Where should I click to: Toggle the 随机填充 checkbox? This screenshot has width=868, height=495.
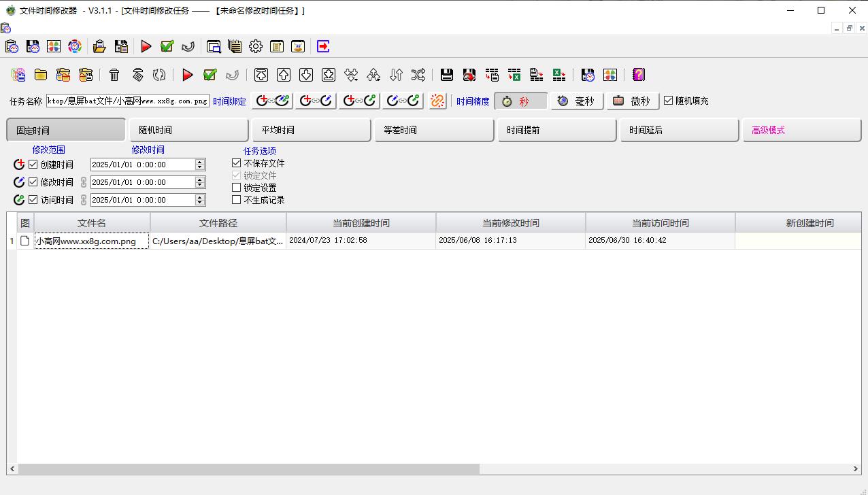[668, 100]
